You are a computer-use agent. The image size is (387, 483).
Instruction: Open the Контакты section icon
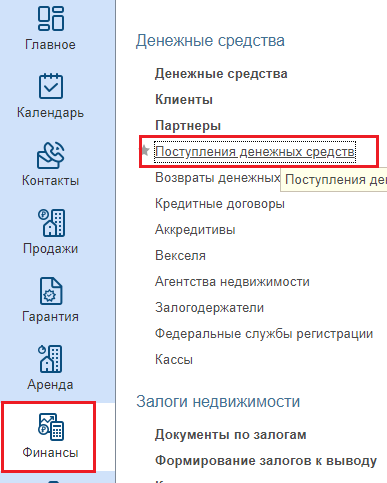point(51,155)
